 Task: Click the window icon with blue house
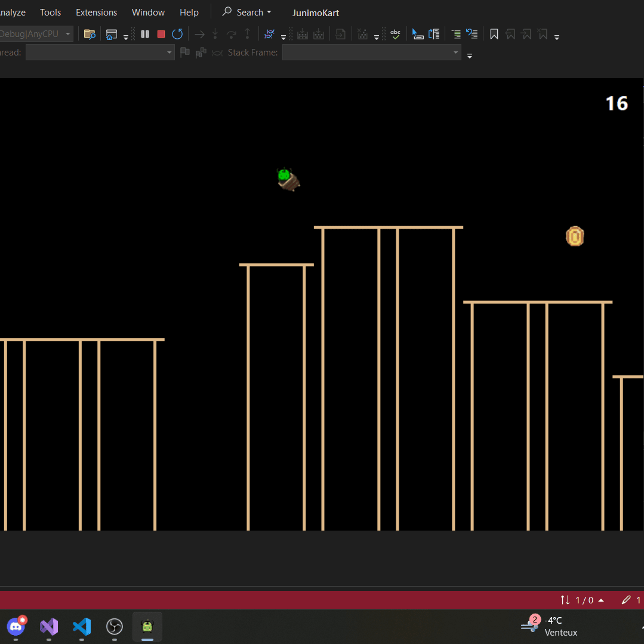111,34
